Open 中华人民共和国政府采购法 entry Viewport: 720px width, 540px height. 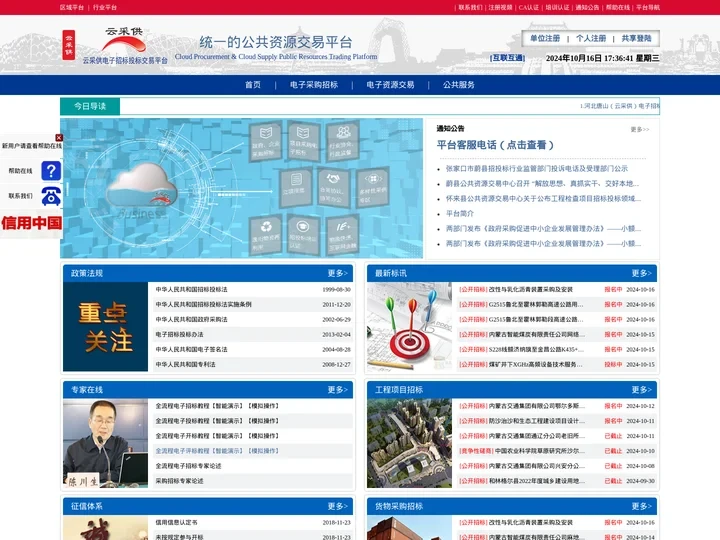[x=191, y=319]
